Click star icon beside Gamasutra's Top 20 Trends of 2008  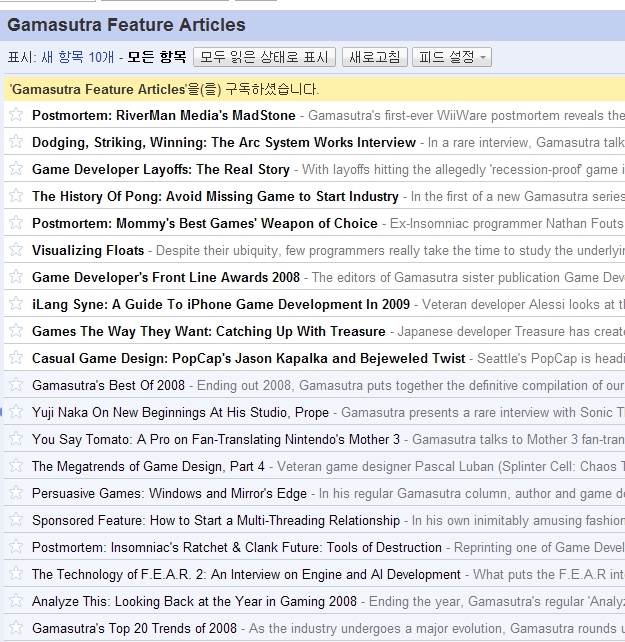[x=16, y=628]
